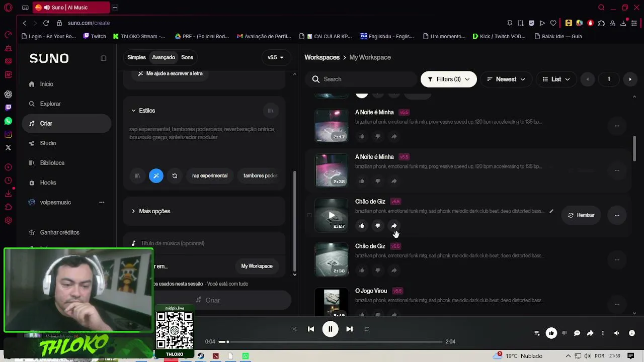Share the A Noite é Minha 2:17 song
Screen dimensions: 644x362
(x=394, y=136)
